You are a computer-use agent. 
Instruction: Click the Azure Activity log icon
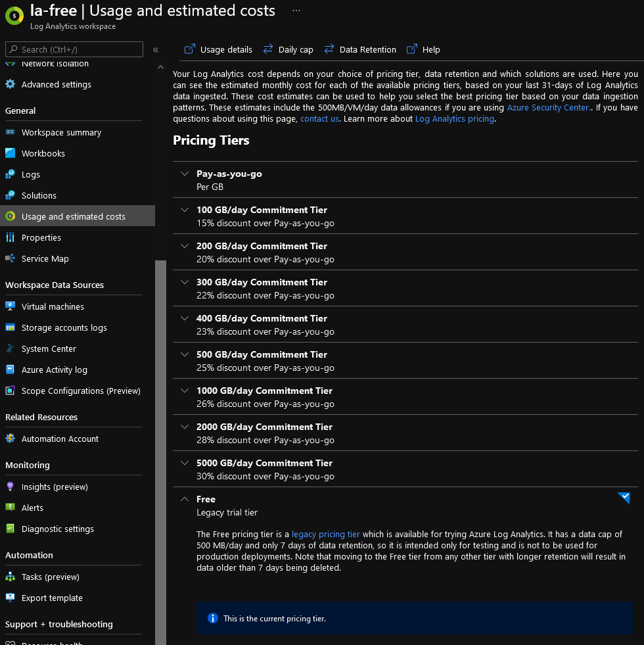(11, 370)
